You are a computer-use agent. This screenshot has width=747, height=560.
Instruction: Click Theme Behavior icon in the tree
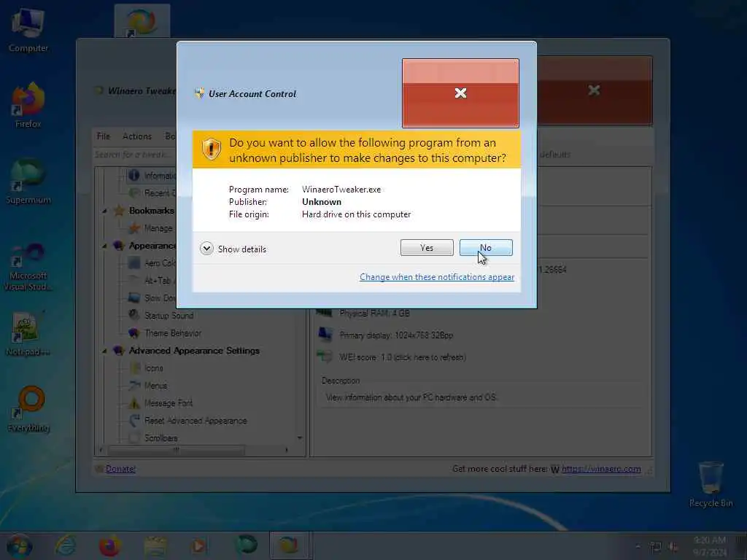tap(134, 332)
